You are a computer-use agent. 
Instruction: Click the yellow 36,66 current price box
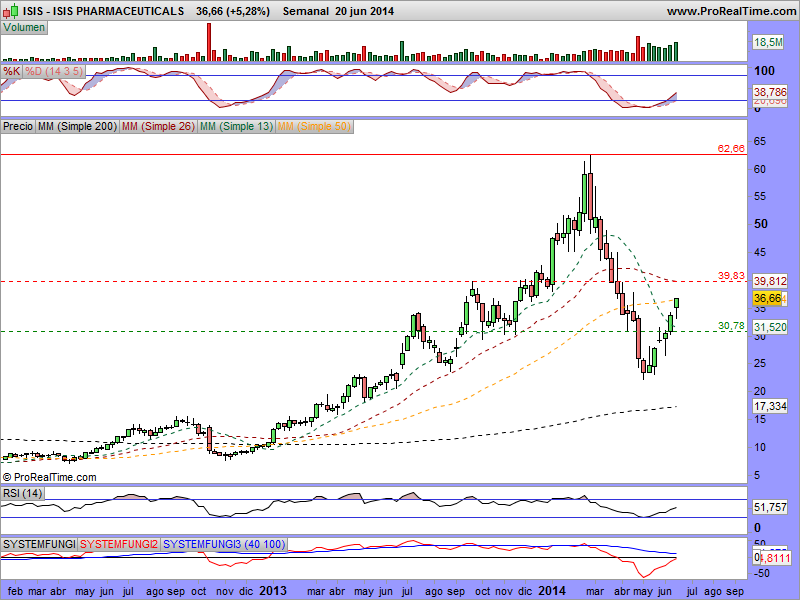(767, 298)
